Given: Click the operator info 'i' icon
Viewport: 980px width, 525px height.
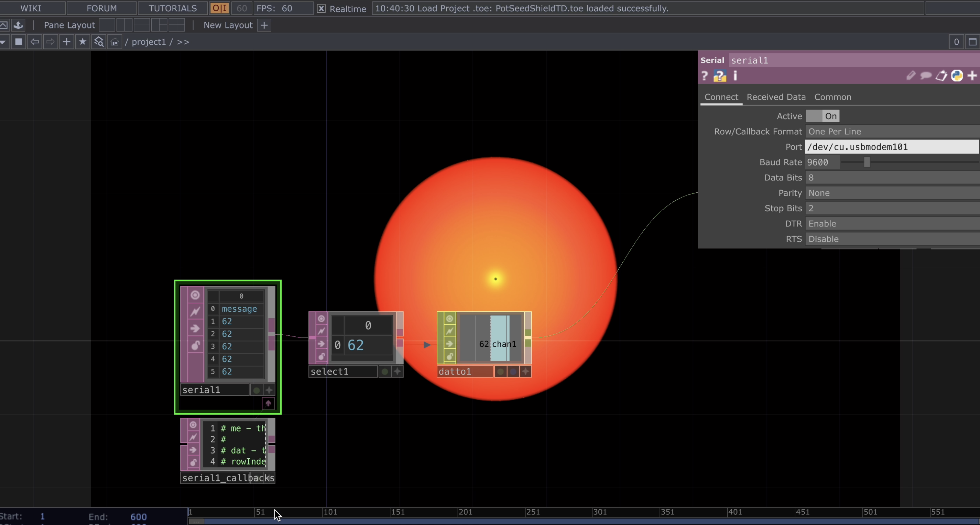Looking at the screenshot, I should tap(735, 76).
